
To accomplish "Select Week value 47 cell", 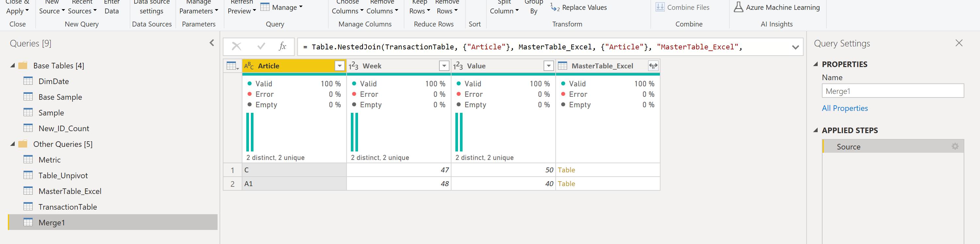I will point(399,170).
